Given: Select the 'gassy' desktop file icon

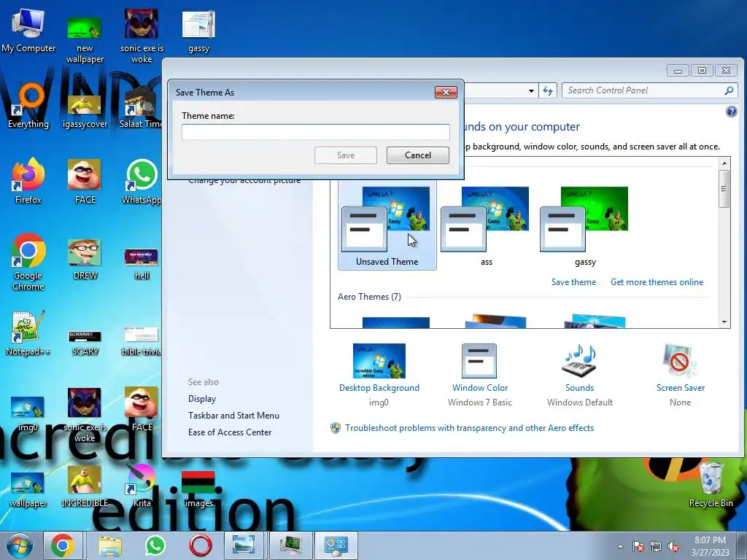Looking at the screenshot, I should (x=198, y=32).
